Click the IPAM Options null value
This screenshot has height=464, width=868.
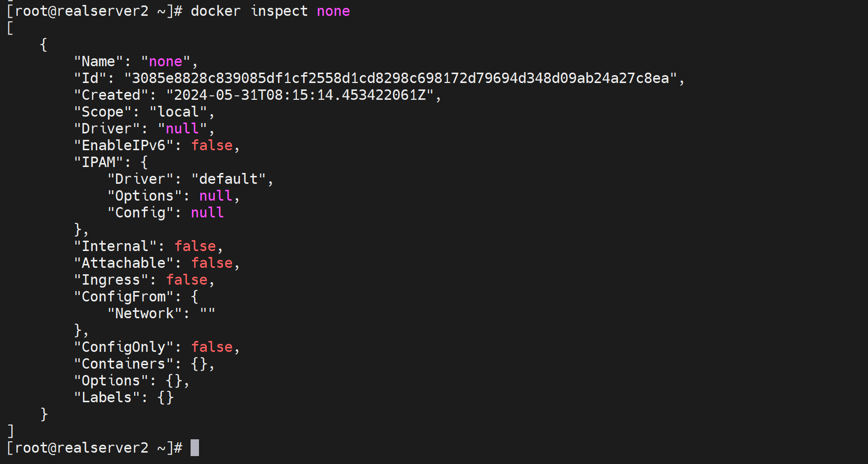click(x=216, y=196)
